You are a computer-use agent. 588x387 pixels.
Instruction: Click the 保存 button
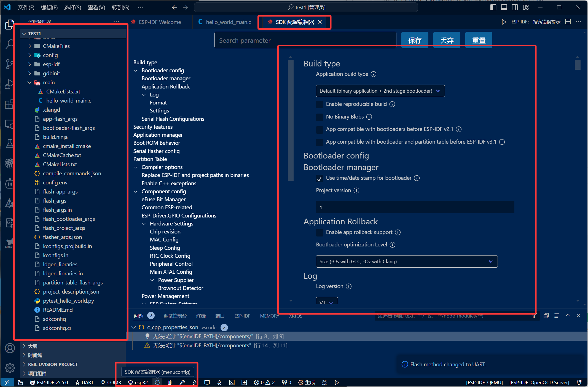tap(415, 40)
